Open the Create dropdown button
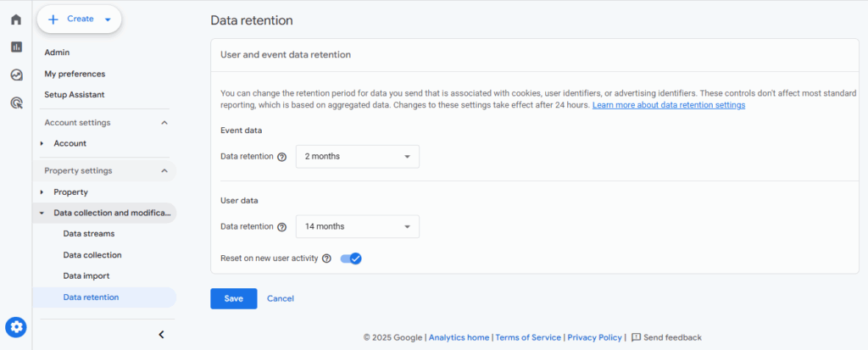 point(79,19)
